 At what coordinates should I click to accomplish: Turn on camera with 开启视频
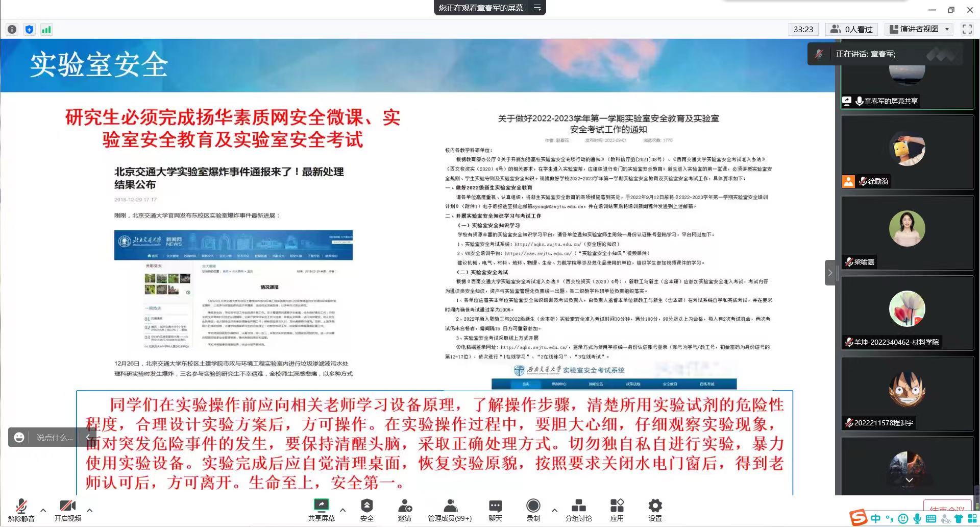67,507
